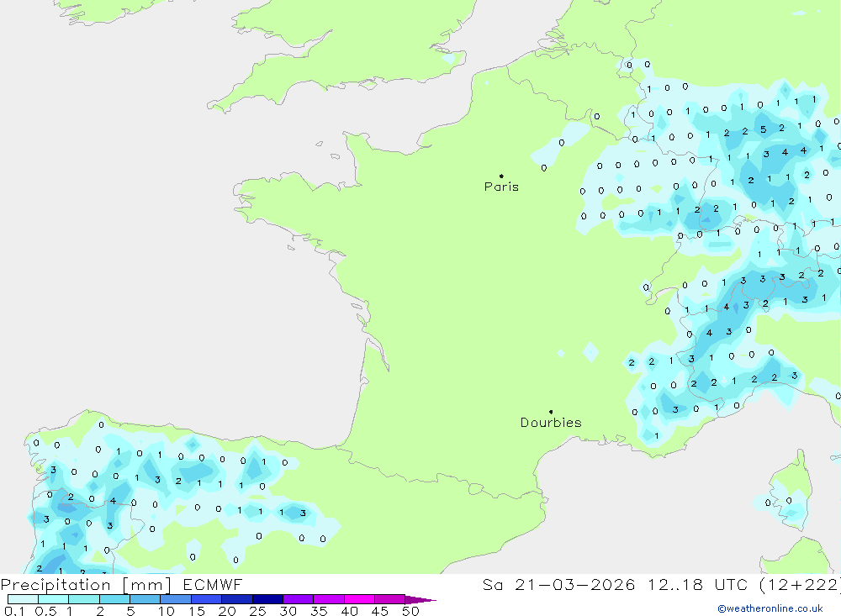Viewport: 841px width, 616px height.
Task: Select the 2–5 mm legend color swatch
Action: pyautogui.click(x=114, y=599)
